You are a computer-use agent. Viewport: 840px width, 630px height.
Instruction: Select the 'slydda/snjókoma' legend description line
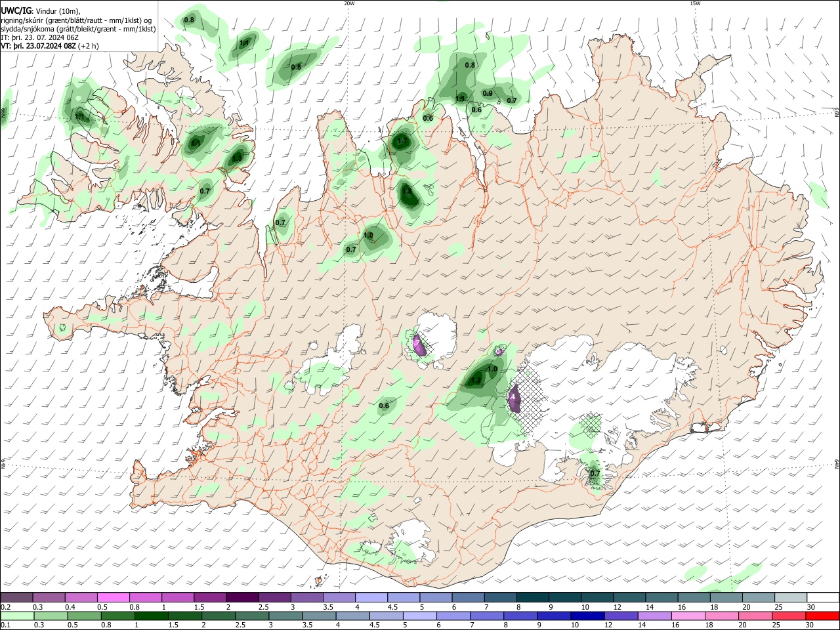pos(78,29)
